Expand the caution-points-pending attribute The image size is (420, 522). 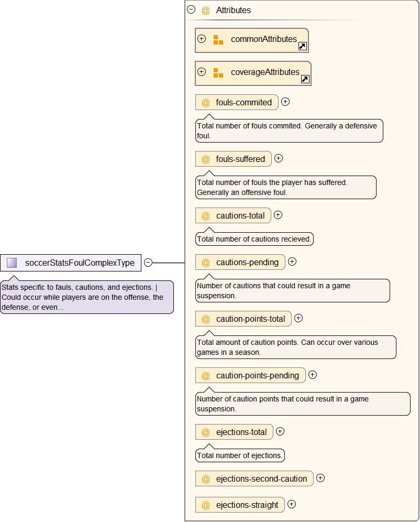(x=313, y=375)
